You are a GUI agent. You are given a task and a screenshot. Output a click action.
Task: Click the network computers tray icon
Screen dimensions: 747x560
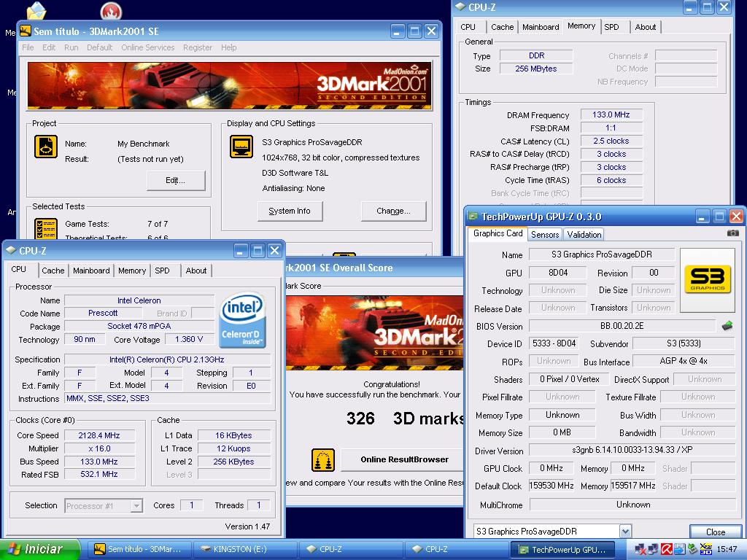tap(653, 549)
